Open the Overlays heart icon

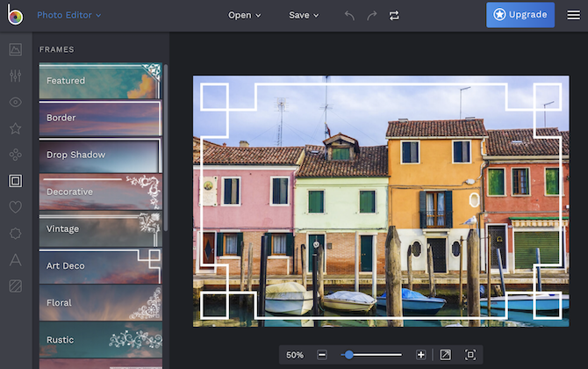(15, 207)
